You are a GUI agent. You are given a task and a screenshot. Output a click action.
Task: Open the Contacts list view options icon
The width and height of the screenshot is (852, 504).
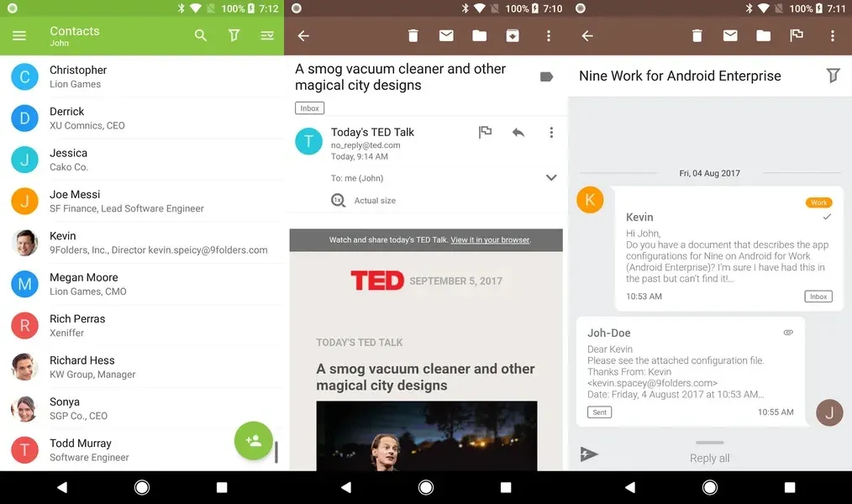click(267, 36)
